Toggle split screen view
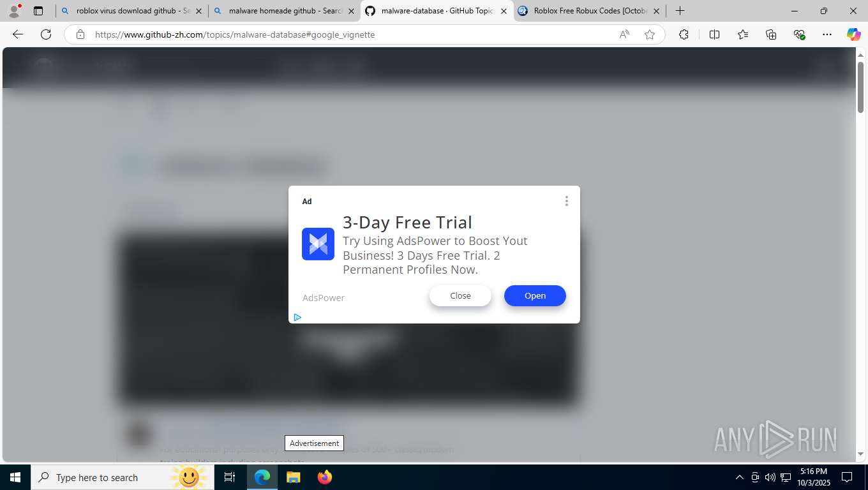This screenshot has height=490, width=868. pos(714,34)
